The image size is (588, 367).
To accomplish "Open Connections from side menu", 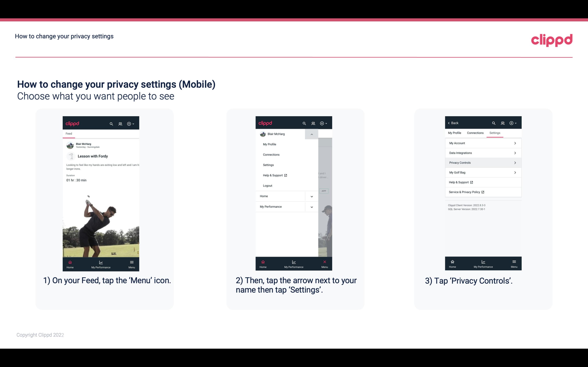I will [271, 154].
